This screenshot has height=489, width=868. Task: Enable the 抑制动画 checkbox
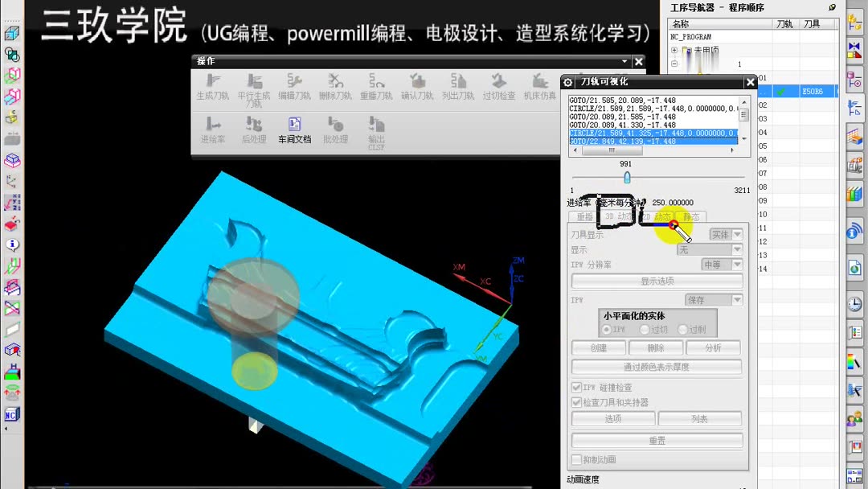tap(575, 459)
